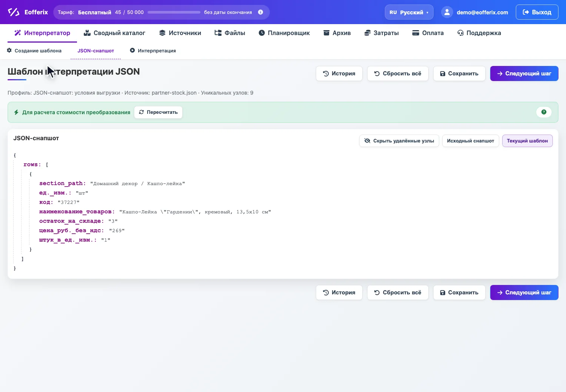Click the Сводный каталог boxes icon
Viewport: 566px width, 392px height.
87,33
